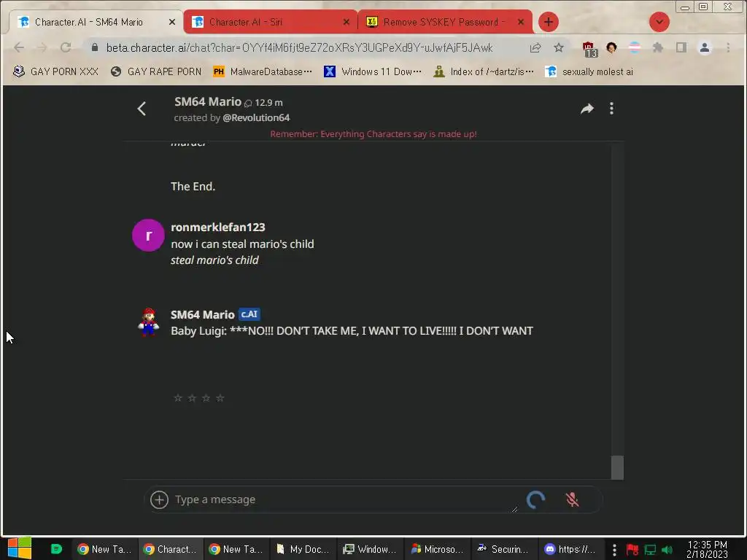Close the Remove SYSKEY Password tab
This screenshot has height=560, width=747.
[521, 22]
